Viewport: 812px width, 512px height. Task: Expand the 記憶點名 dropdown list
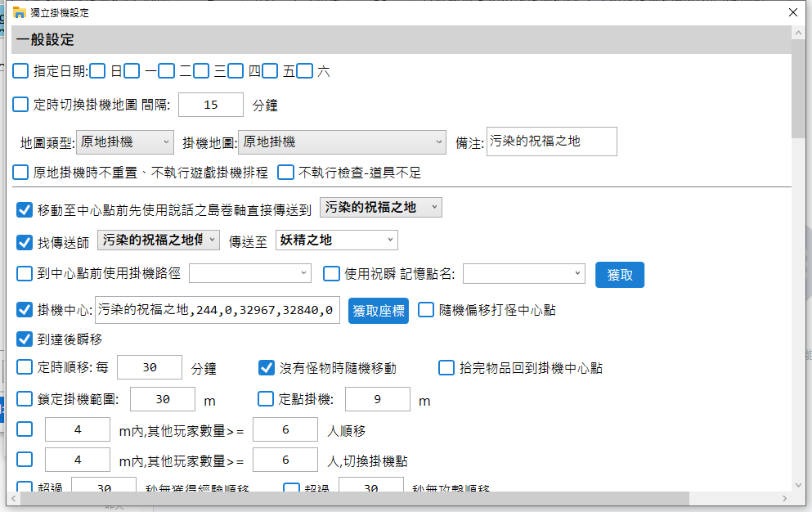pyautogui.click(x=523, y=273)
